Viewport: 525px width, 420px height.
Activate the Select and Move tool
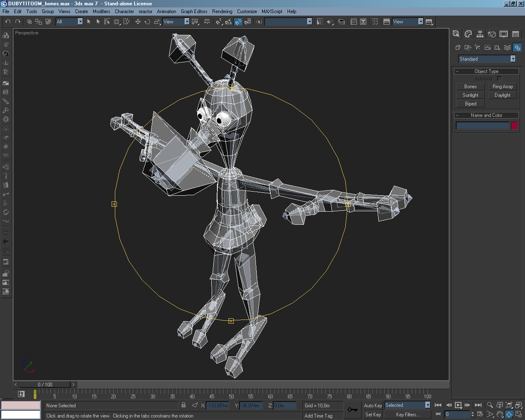(138, 22)
